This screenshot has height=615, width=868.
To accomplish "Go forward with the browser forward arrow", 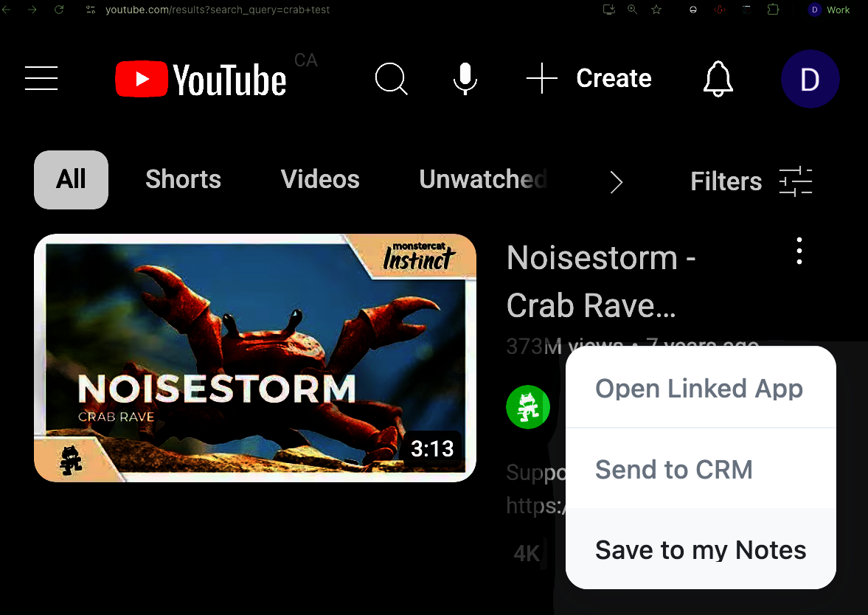I will [32, 10].
